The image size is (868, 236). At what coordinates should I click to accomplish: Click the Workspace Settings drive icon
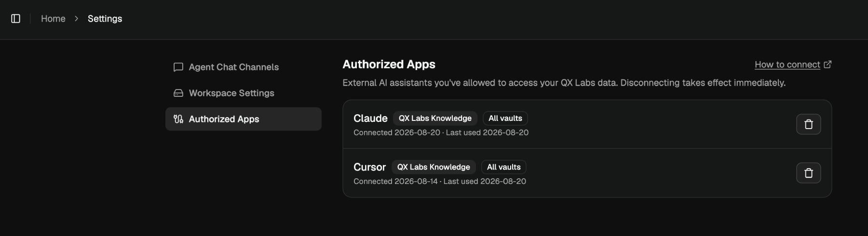pos(178,93)
